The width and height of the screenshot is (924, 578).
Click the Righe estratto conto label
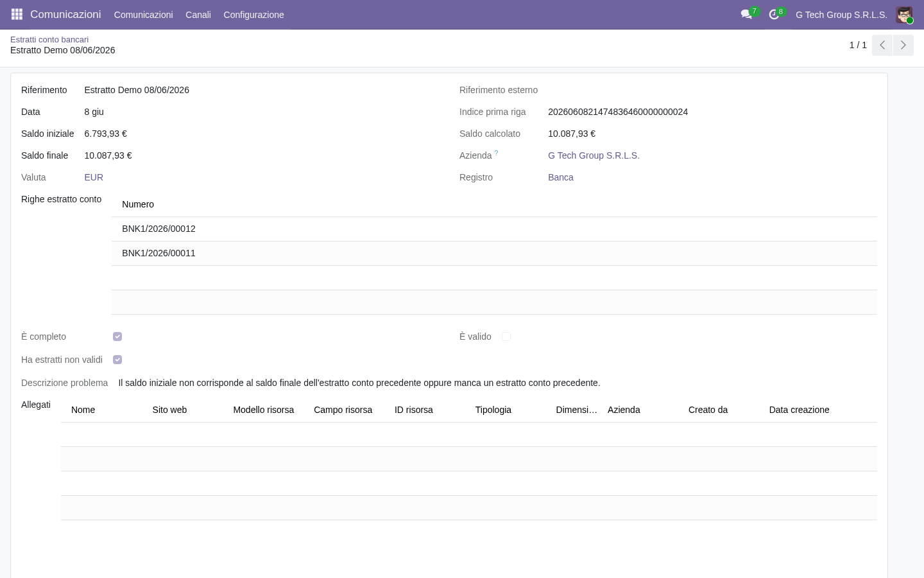61,199
